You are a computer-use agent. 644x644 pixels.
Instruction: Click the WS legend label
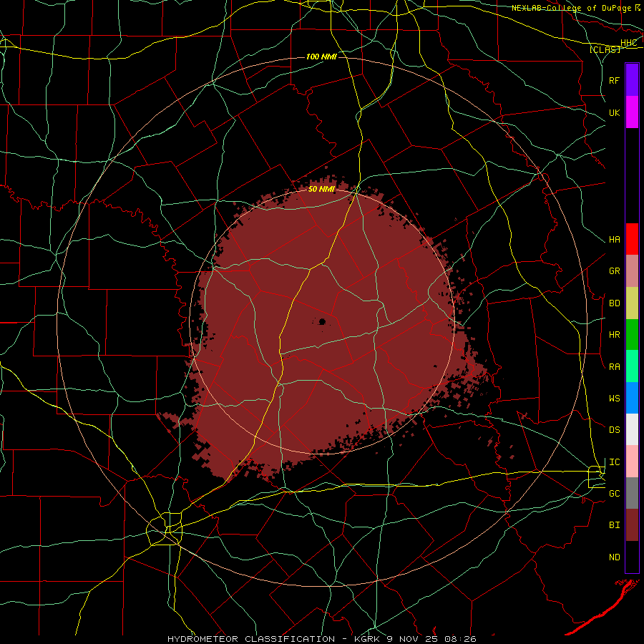[615, 399]
